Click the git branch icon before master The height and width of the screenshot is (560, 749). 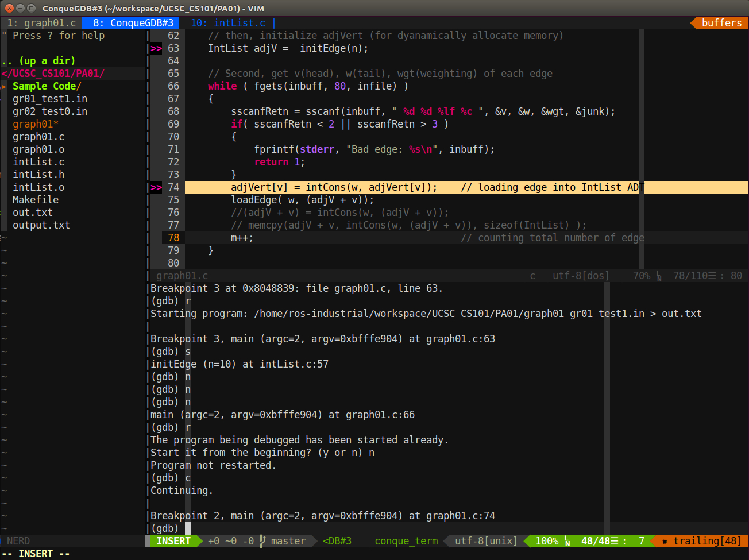coord(262,541)
